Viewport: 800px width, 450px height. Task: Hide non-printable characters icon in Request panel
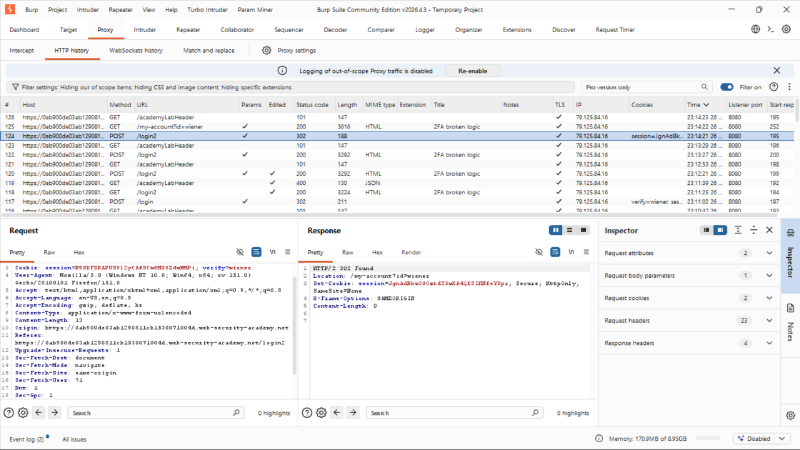240,252
